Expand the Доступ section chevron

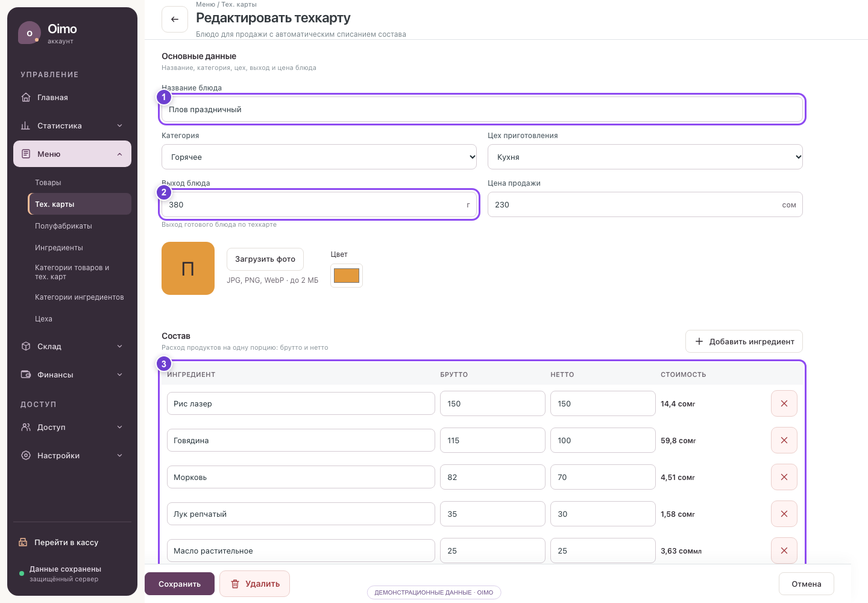pyautogui.click(x=119, y=427)
